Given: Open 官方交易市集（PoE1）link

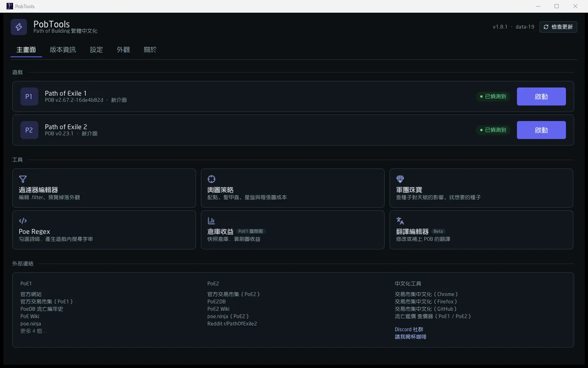Looking at the screenshot, I should point(47,302).
